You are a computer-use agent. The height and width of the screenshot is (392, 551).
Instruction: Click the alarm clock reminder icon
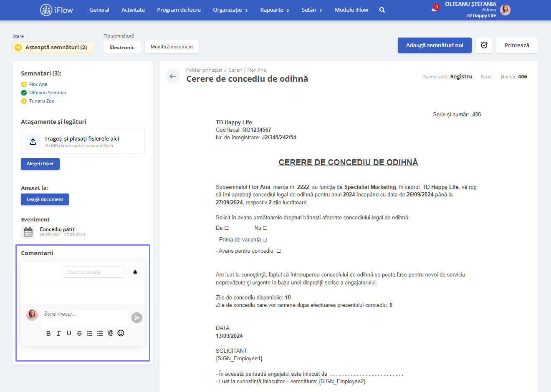pos(484,45)
